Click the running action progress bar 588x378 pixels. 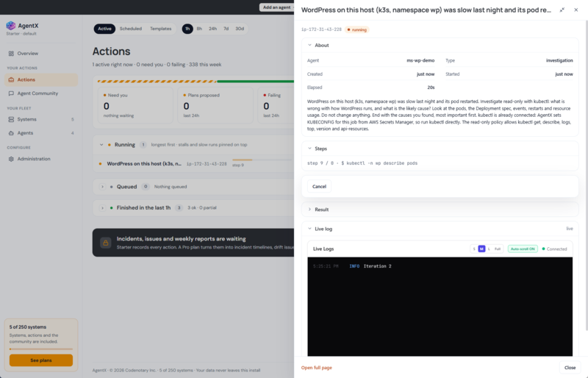coord(262,160)
